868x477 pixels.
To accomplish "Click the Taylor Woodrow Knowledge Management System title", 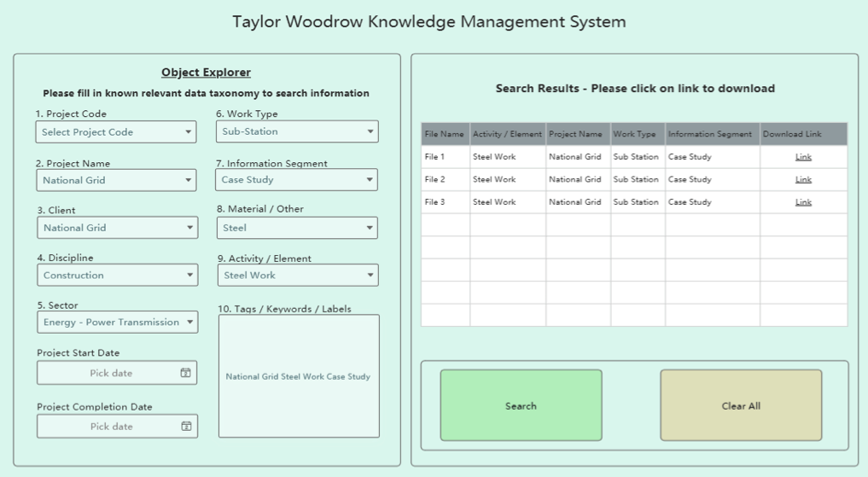I will 429,22.
